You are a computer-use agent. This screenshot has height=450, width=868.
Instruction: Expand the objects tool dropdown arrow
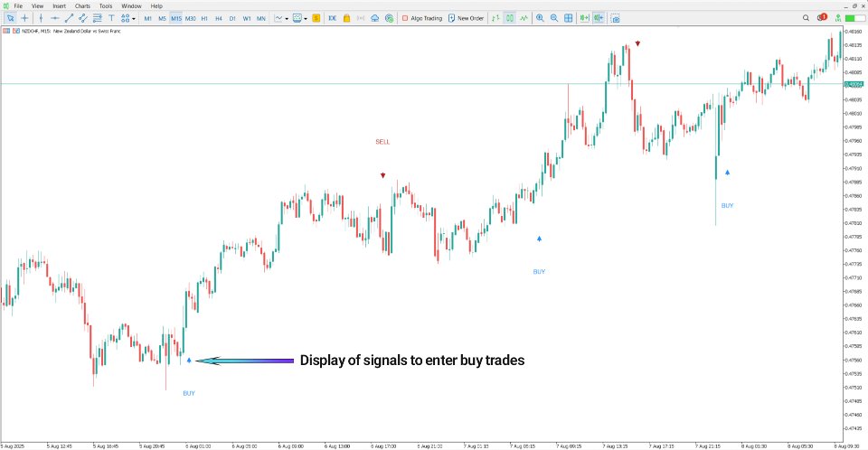[x=134, y=19]
